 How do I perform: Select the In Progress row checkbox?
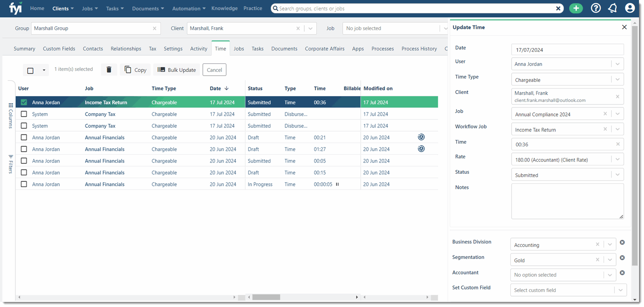(x=24, y=184)
